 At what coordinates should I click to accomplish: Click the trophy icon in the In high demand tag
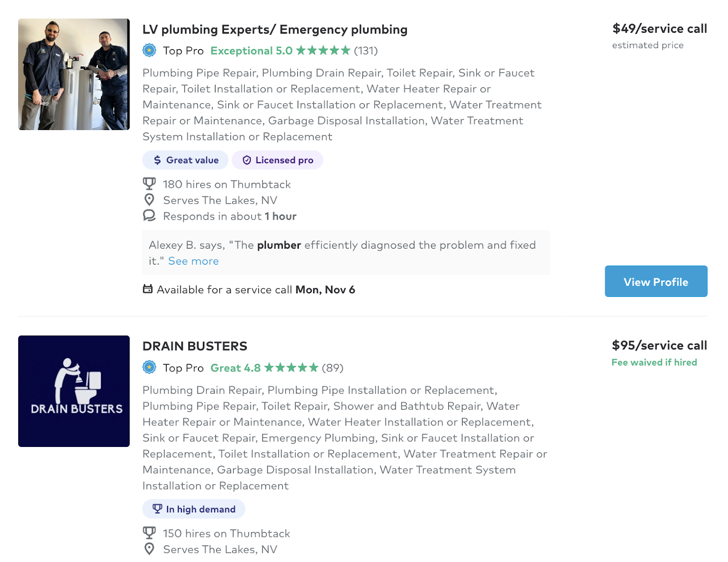pos(157,509)
